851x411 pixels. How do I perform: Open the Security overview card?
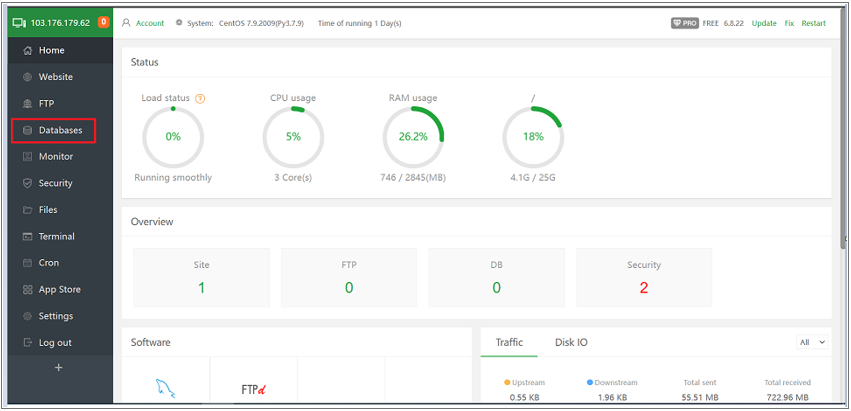[644, 277]
